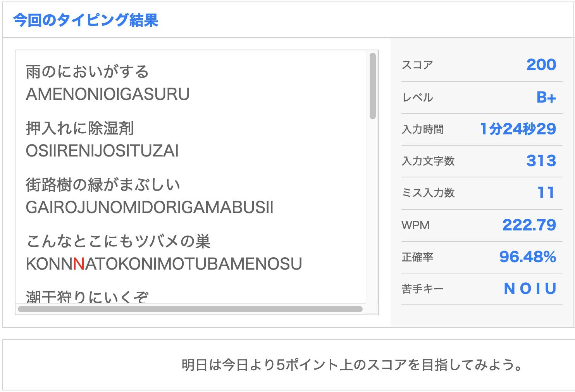Click the phrase 押入れに除湿剤
The width and height of the screenshot is (575, 392).
pos(80,128)
